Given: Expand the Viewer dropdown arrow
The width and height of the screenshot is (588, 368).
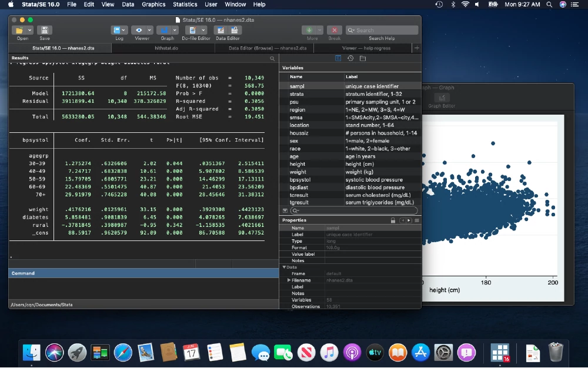Looking at the screenshot, I should [x=149, y=31].
